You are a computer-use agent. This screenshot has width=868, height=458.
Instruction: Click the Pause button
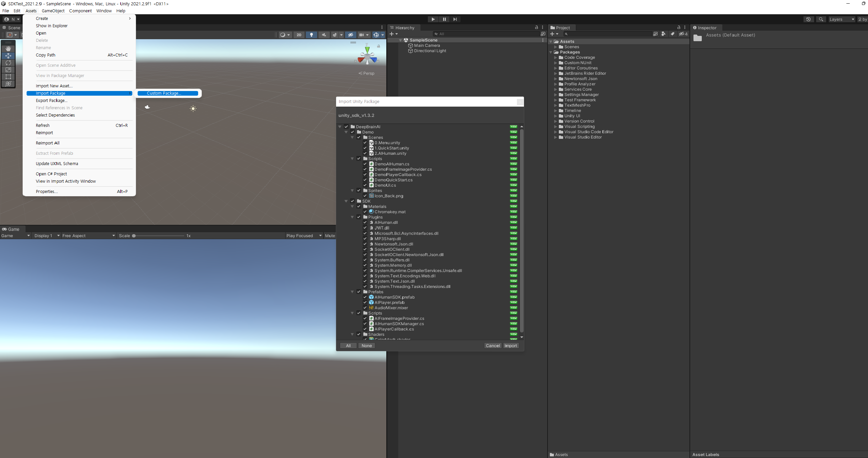(444, 19)
